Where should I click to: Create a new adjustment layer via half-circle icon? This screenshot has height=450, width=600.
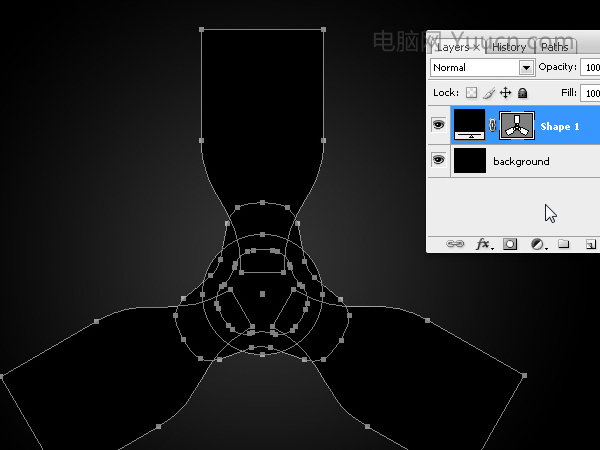click(538, 244)
